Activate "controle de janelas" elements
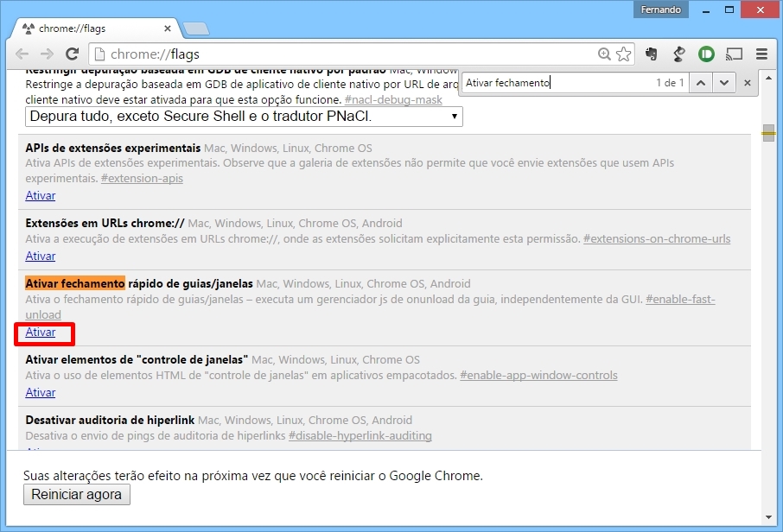Image resolution: width=783 pixels, height=532 pixels. [x=41, y=393]
